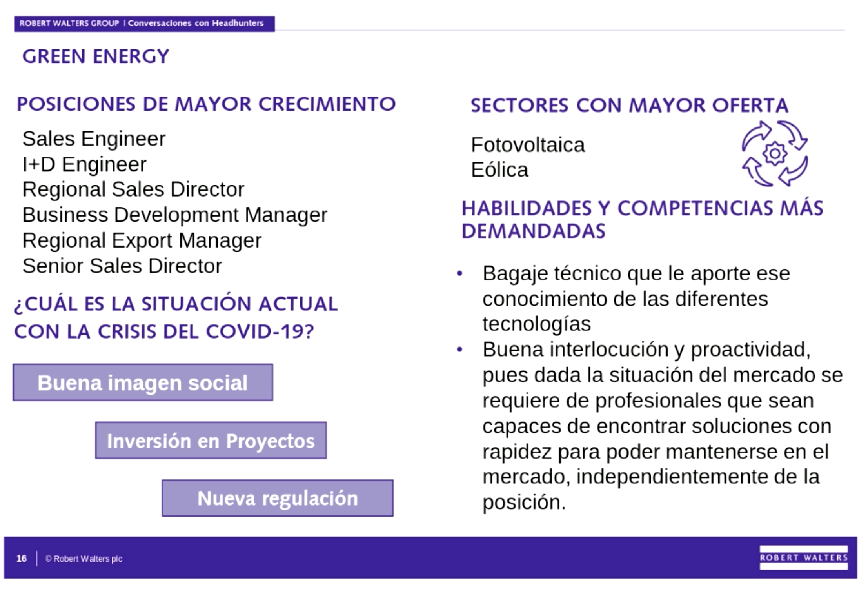The width and height of the screenshot is (868, 590).
Task: Select Business Development Manager entry
Action: 174,215
